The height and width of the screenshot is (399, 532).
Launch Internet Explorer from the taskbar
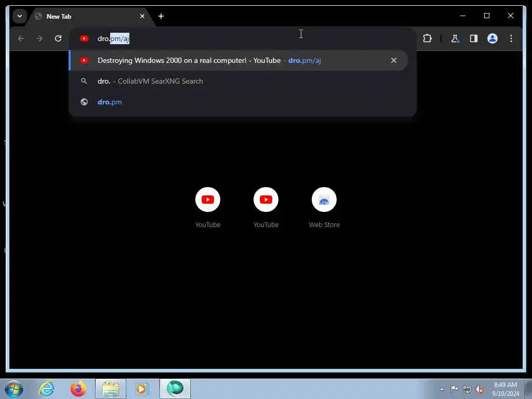click(x=46, y=389)
